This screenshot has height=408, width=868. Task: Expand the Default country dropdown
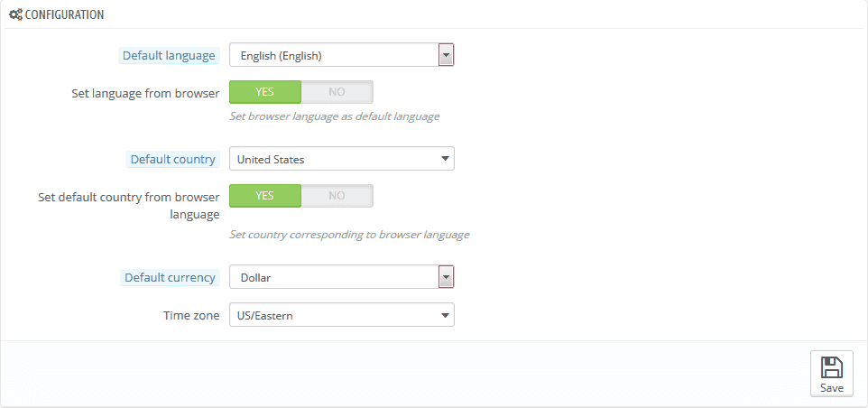tap(334, 160)
